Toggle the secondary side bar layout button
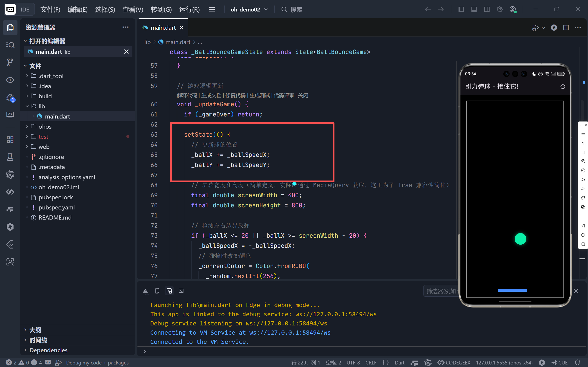 click(487, 9)
